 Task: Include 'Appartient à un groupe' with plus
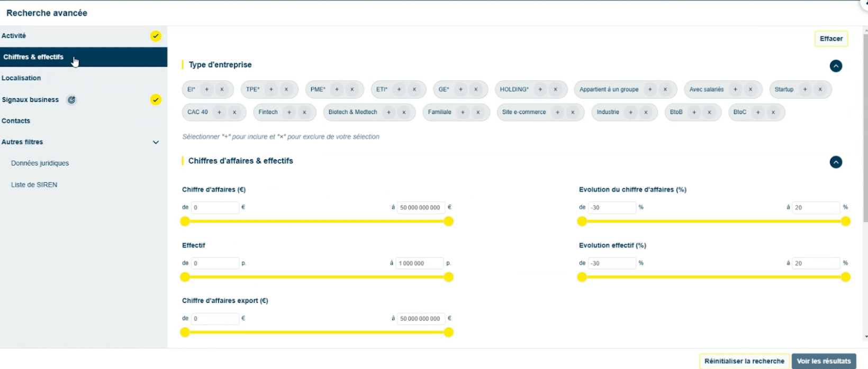click(650, 89)
